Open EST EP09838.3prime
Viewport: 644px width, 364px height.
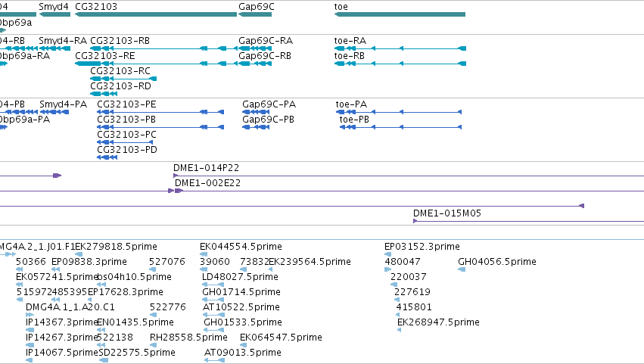(x=89, y=262)
